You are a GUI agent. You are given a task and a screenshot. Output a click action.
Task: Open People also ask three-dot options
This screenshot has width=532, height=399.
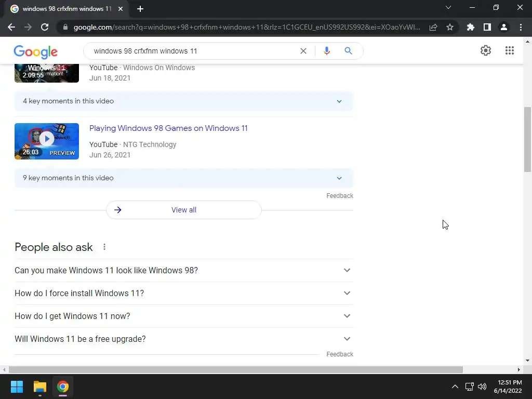104,247
